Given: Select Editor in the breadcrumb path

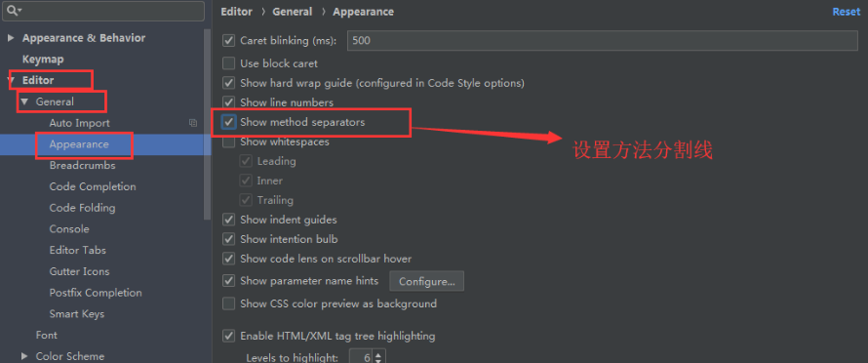Looking at the screenshot, I should pos(236,12).
